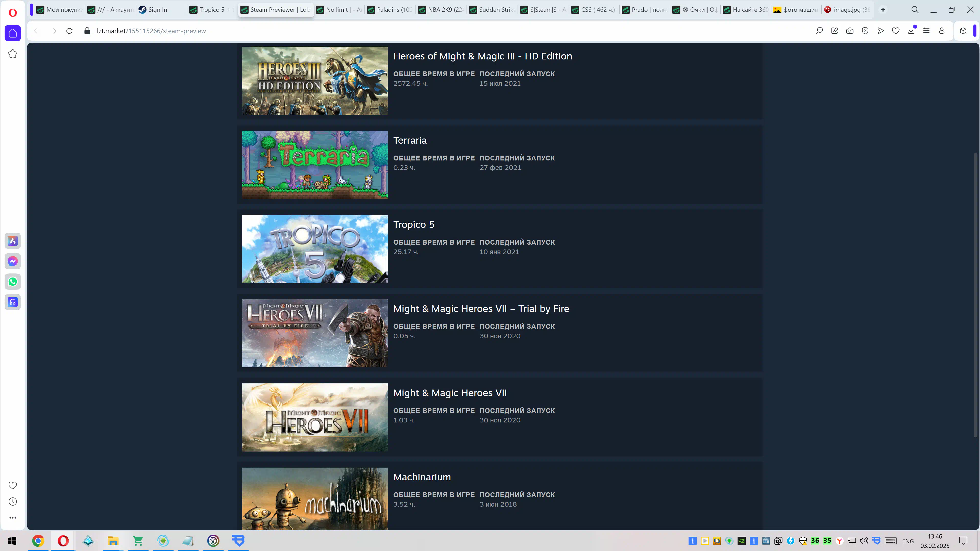The width and height of the screenshot is (980, 551).
Task: Add page to bookmarks heart icon
Action: pyautogui.click(x=896, y=31)
